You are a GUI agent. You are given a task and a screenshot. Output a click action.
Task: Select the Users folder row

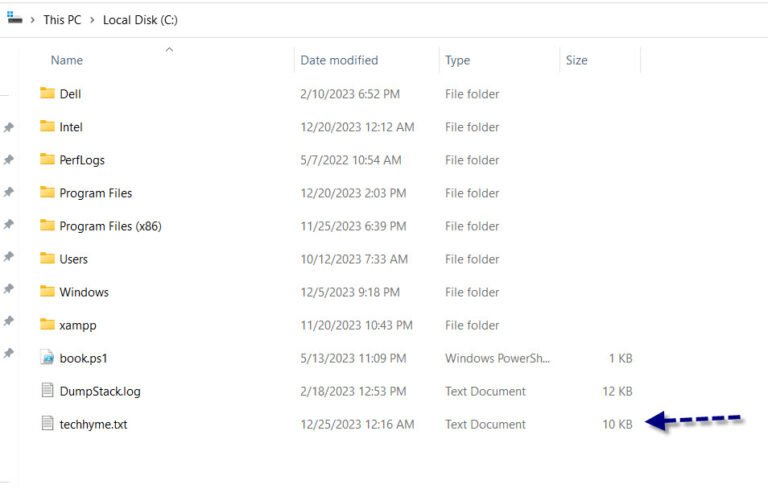[336, 259]
